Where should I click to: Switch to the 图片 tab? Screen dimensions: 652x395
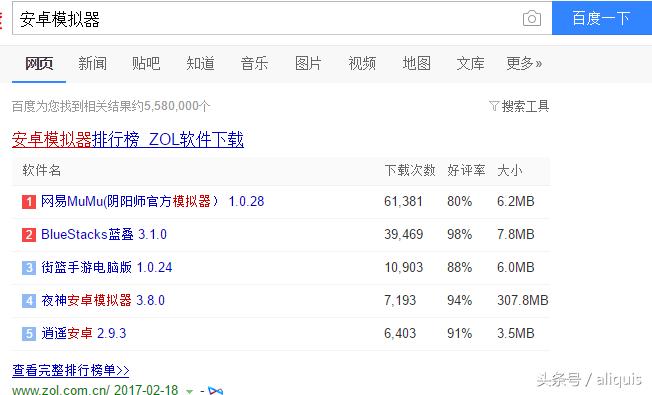(308, 64)
